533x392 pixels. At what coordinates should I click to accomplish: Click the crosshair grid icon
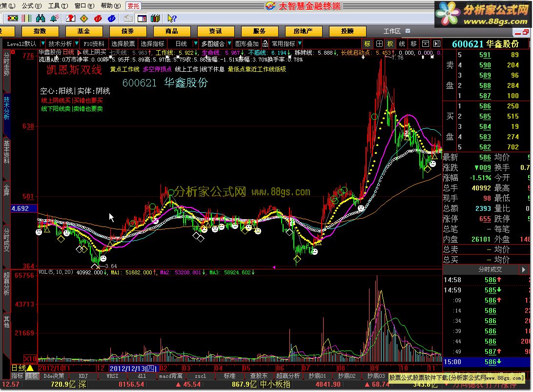[379, 43]
